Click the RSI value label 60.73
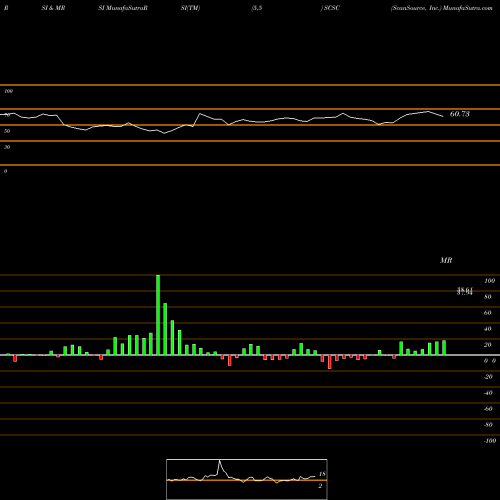Viewport: 500px width, 500px height. [460, 114]
